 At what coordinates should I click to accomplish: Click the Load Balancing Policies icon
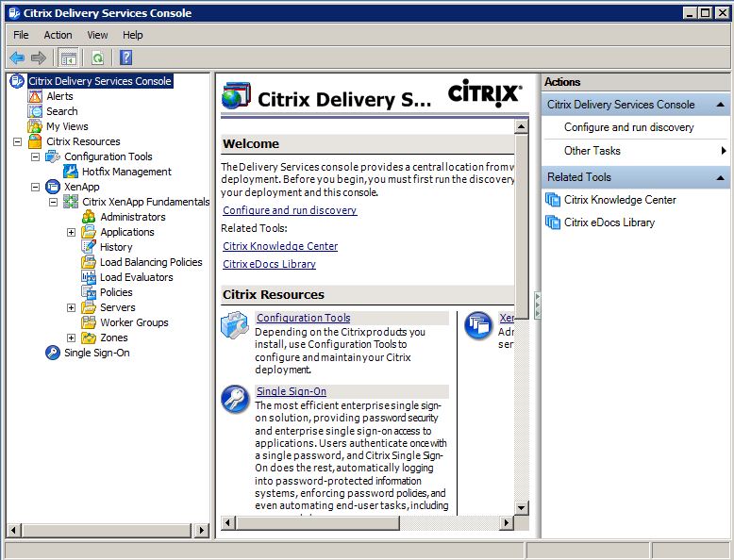[89, 262]
